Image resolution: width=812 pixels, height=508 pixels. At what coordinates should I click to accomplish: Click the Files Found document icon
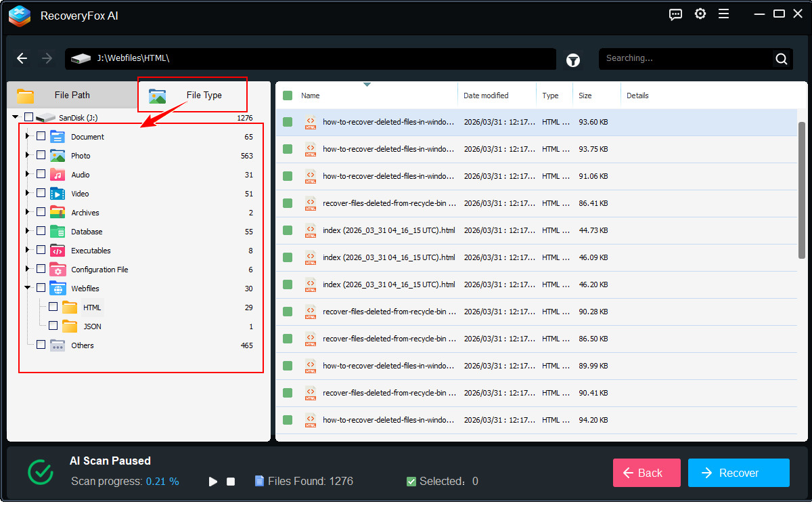coord(259,481)
